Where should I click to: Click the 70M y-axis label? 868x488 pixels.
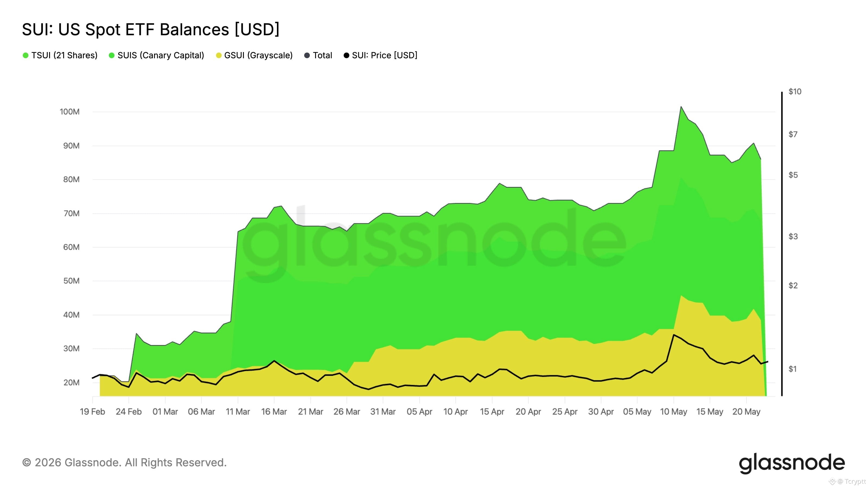71,214
